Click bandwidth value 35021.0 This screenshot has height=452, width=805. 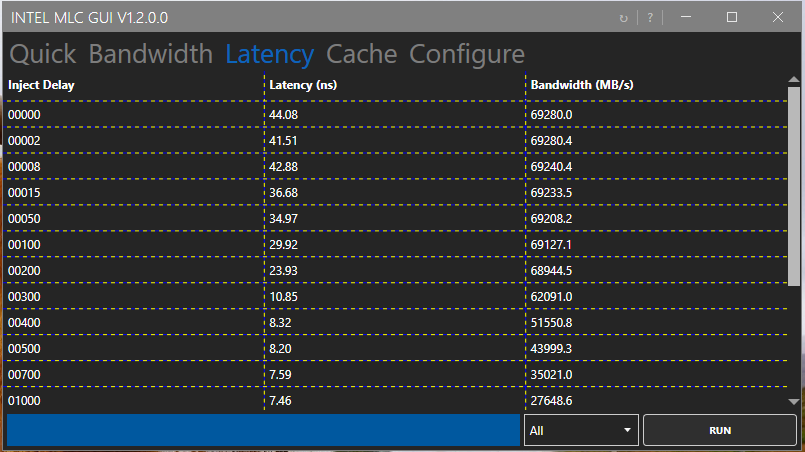(x=551, y=375)
